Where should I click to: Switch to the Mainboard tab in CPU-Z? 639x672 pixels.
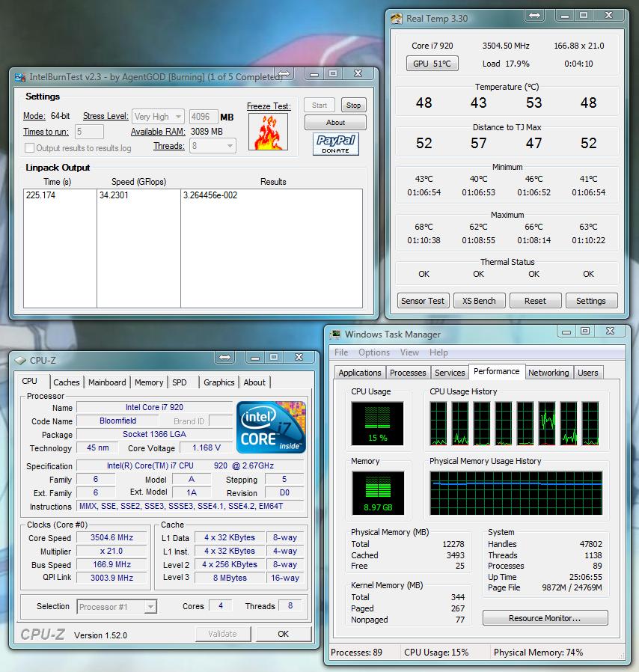(x=107, y=382)
